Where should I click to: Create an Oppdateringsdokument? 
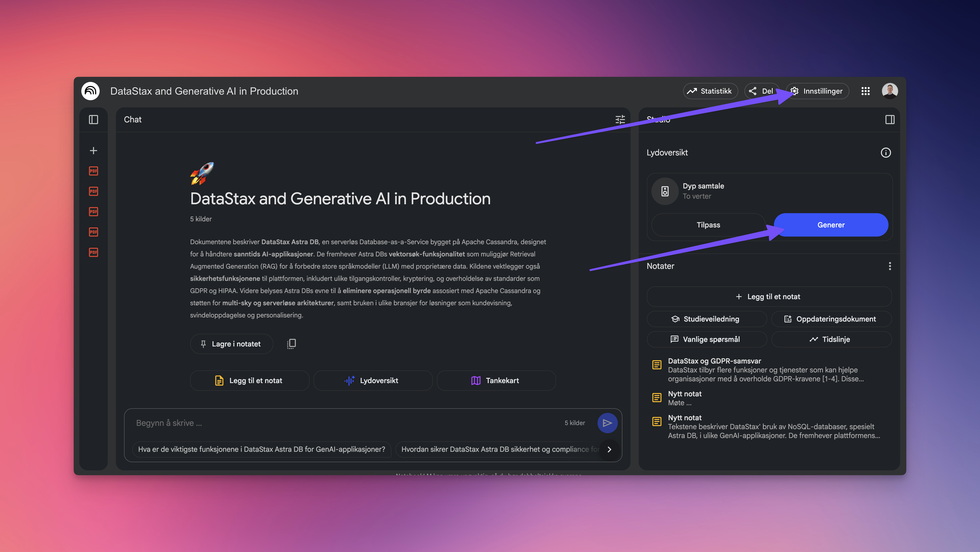(x=831, y=319)
